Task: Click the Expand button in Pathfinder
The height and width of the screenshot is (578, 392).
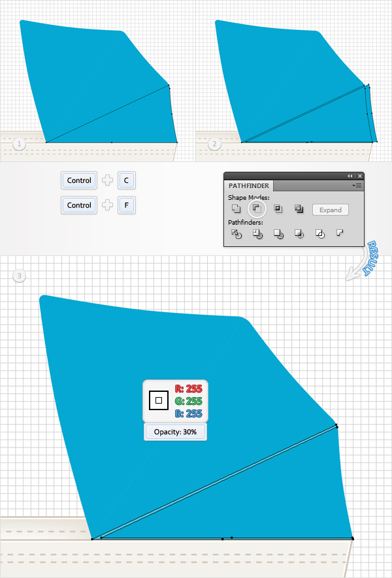Action: point(331,210)
